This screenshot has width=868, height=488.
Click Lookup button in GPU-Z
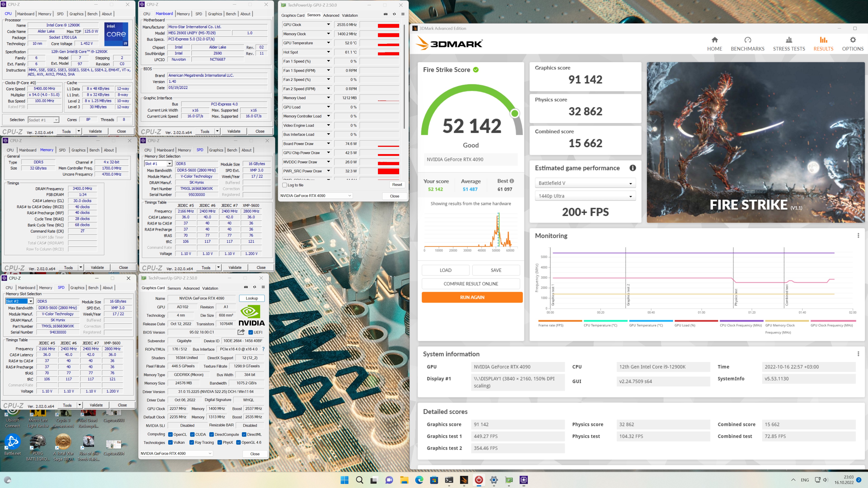[252, 298]
